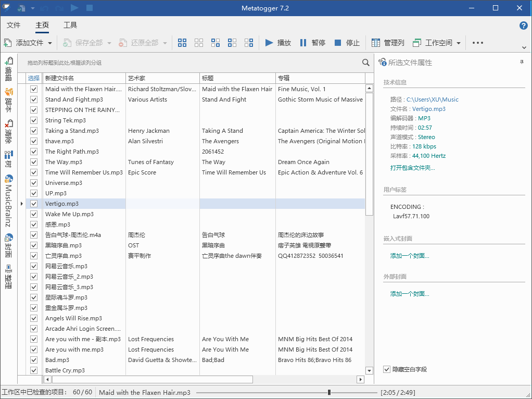Click the path link C:\Users\XU\Music
Screen dimensions: 532x399
coord(432,99)
